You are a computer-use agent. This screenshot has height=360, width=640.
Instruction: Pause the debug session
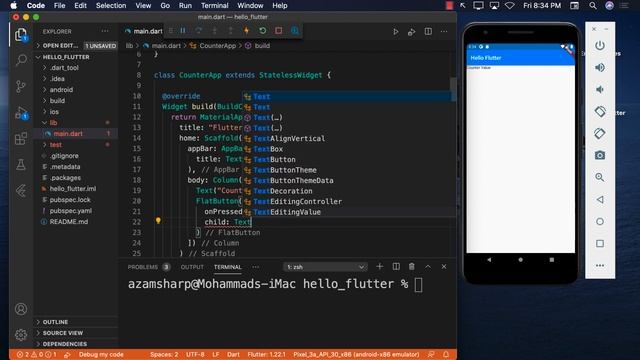183,31
